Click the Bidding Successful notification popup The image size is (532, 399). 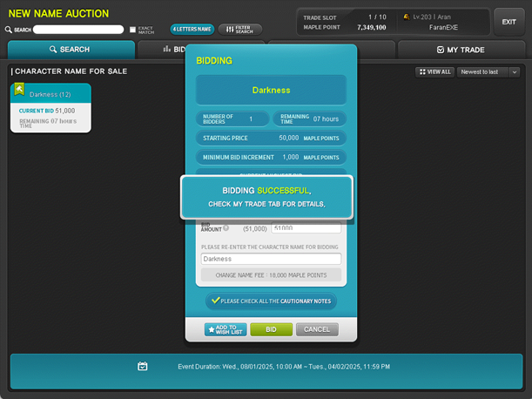[x=266, y=197]
